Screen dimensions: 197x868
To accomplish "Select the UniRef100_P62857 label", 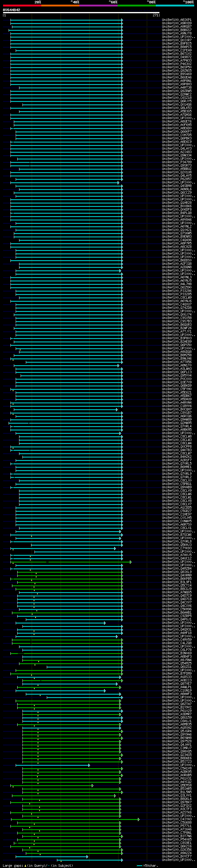I will pos(177,179).
